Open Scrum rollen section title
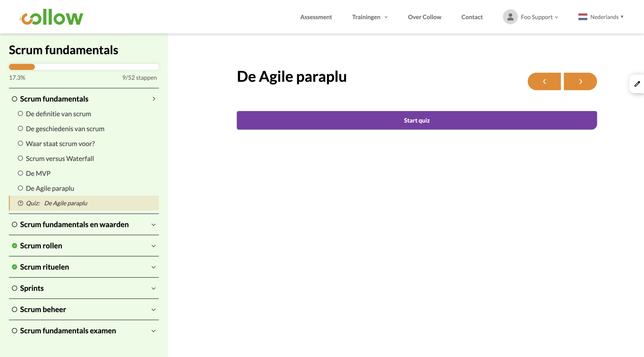Image resolution: width=644 pixels, height=357 pixels. pos(41,246)
